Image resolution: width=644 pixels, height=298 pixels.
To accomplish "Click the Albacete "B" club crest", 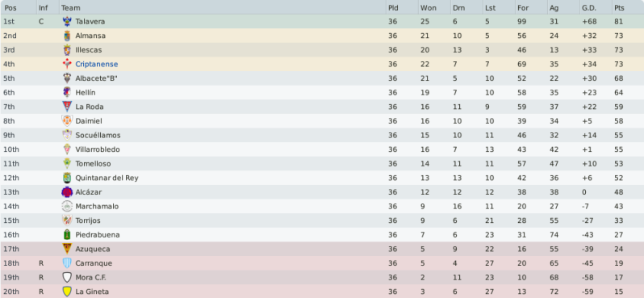I will pyautogui.click(x=67, y=78).
